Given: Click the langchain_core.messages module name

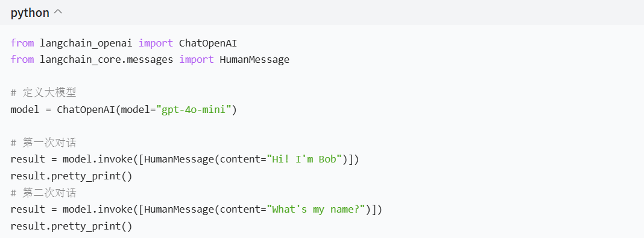Looking at the screenshot, I should pyautogui.click(x=106, y=60).
